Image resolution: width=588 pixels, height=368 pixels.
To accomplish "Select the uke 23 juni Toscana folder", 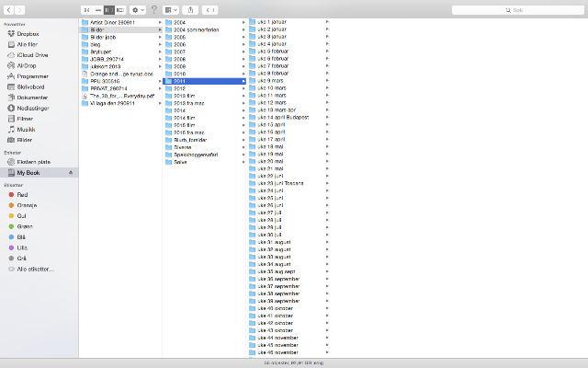I will click(288, 183).
